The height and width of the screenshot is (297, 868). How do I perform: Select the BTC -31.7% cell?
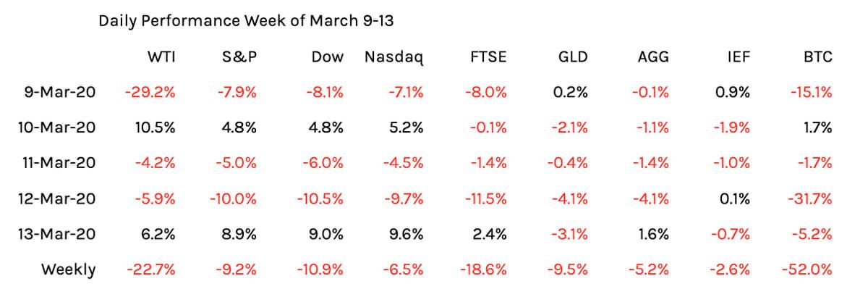click(x=809, y=198)
